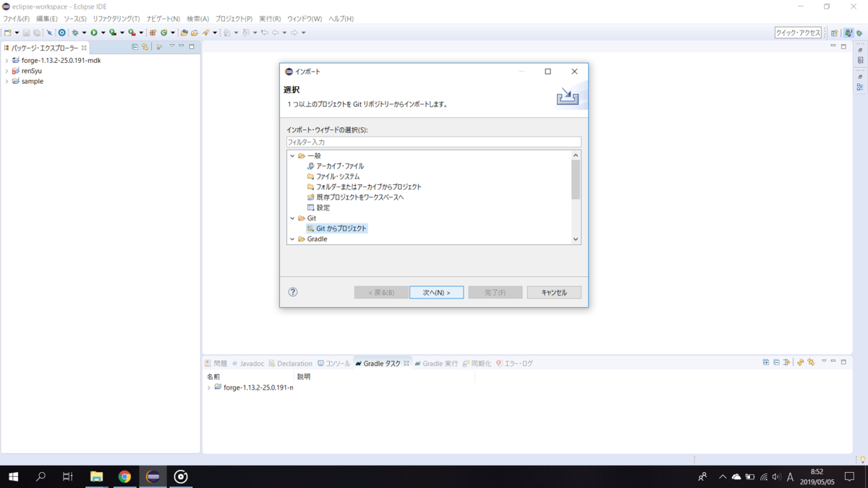
Task: Open the New wizard toolbar icon
Action: [x=9, y=33]
